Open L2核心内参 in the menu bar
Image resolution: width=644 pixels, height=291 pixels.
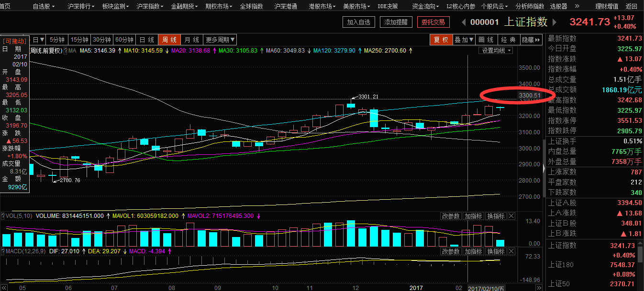pyautogui.click(x=461, y=6)
